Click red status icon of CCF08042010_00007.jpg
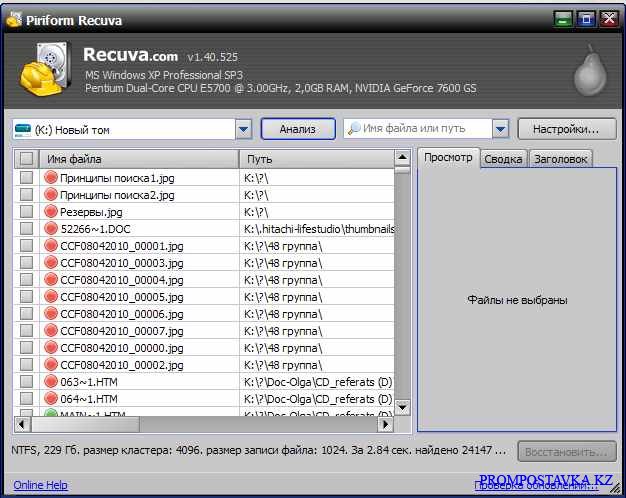Viewport: 626px width, 498px height. pos(51,330)
